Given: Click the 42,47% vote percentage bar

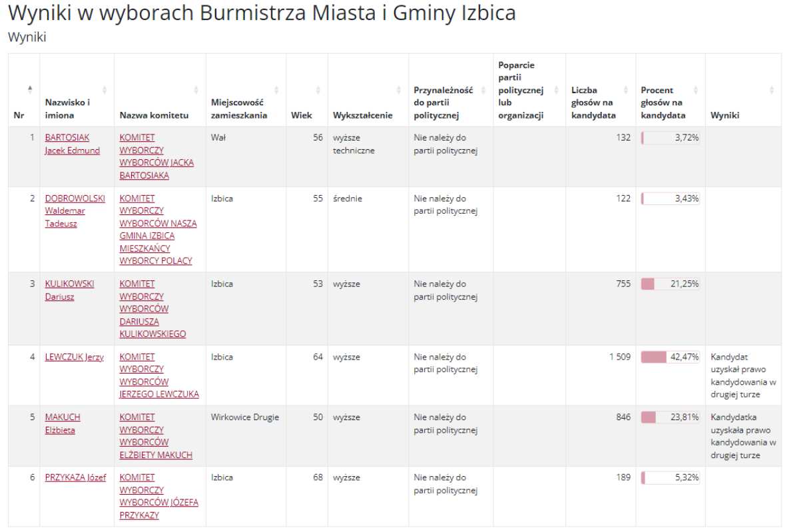Looking at the screenshot, I should point(669,357).
